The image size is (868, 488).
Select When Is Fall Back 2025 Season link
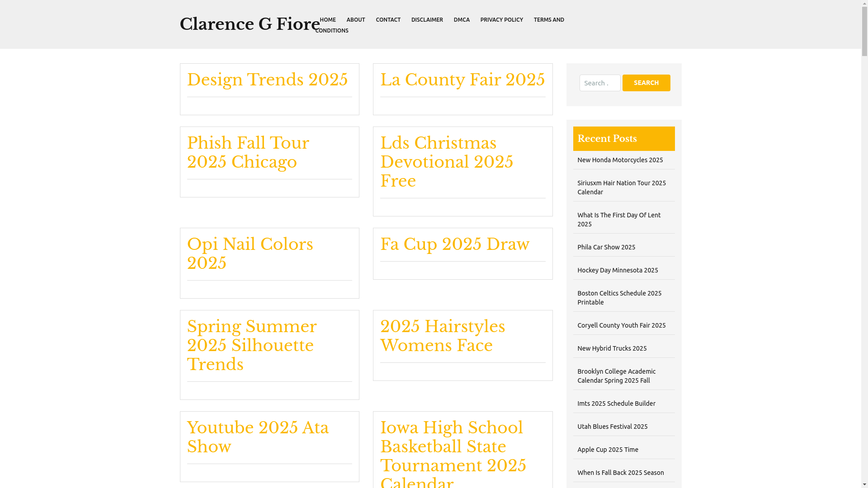pyautogui.click(x=621, y=473)
